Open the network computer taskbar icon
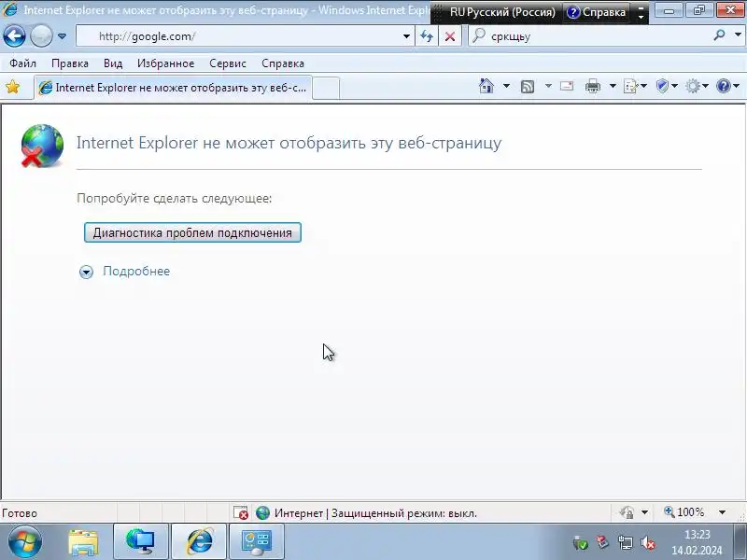This screenshot has width=747, height=560. [x=141, y=541]
